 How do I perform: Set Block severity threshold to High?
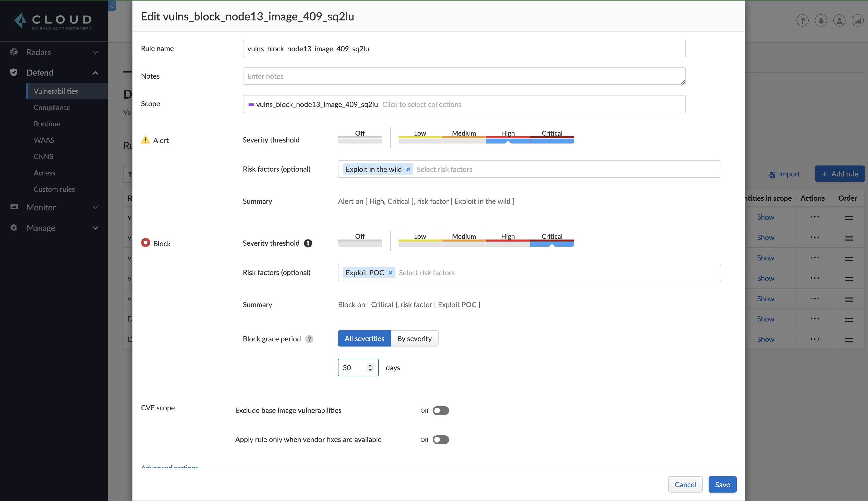point(508,240)
